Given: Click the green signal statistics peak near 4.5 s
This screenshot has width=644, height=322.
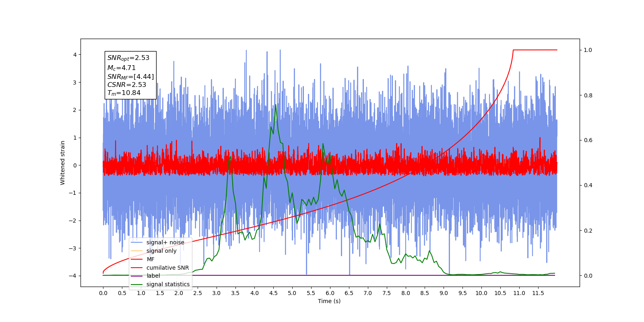Looking at the screenshot, I should click(x=275, y=106).
